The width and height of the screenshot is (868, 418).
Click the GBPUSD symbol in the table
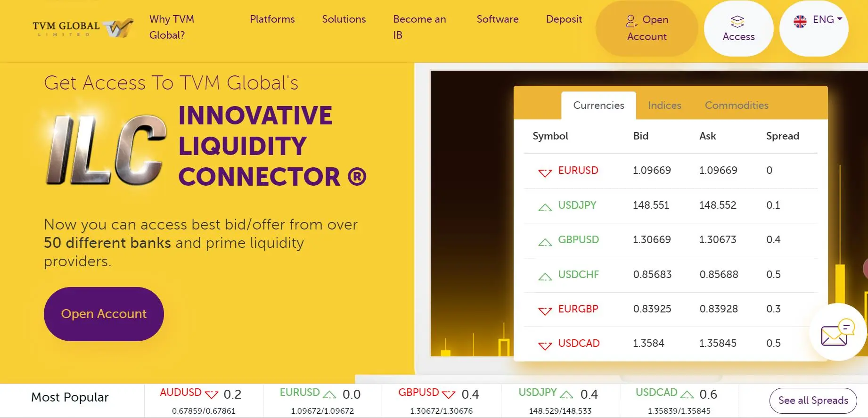pyautogui.click(x=578, y=240)
